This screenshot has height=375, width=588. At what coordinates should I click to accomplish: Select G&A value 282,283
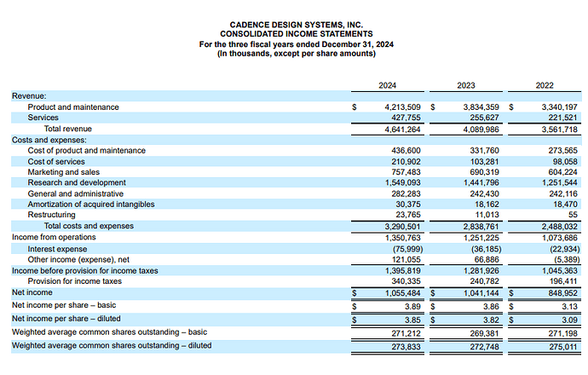coord(406,194)
